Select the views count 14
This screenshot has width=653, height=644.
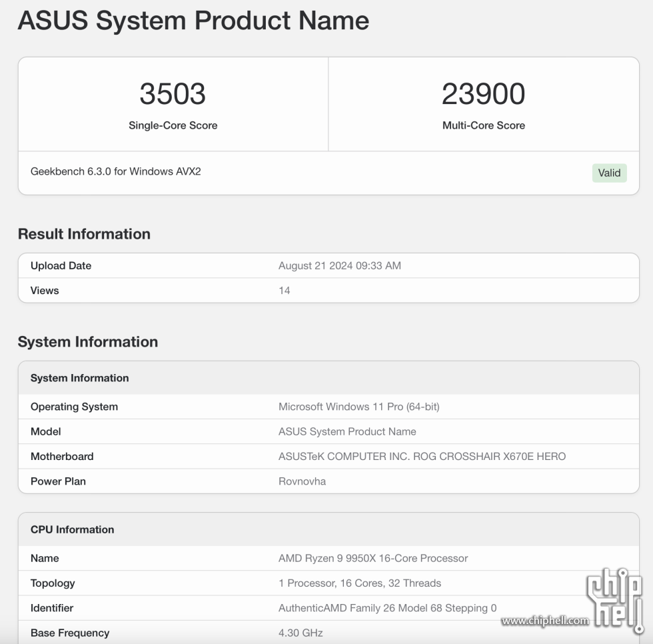285,291
